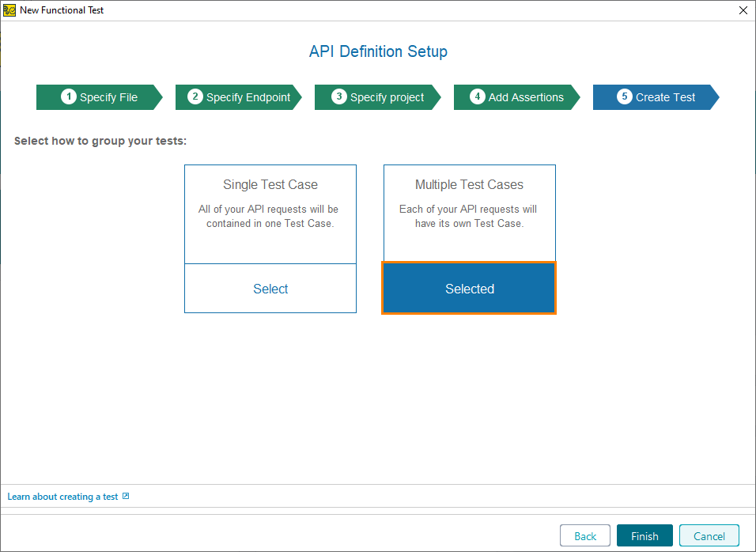This screenshot has width=756, height=552.
Task: Choose Select under Single Test Case
Action: [270, 289]
